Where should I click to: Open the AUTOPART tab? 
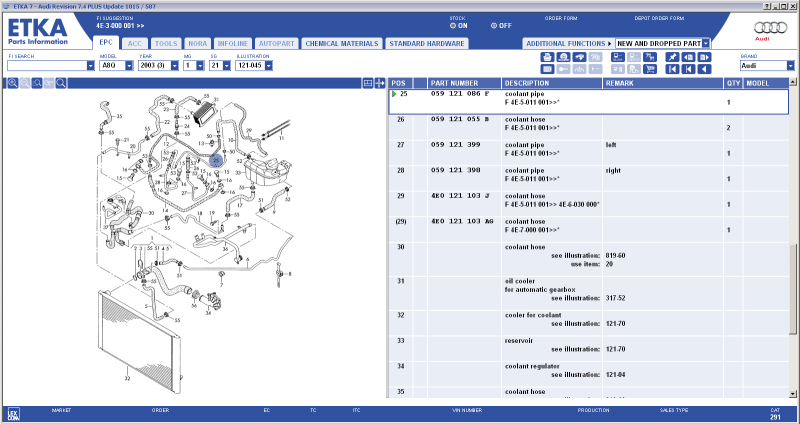[277, 44]
